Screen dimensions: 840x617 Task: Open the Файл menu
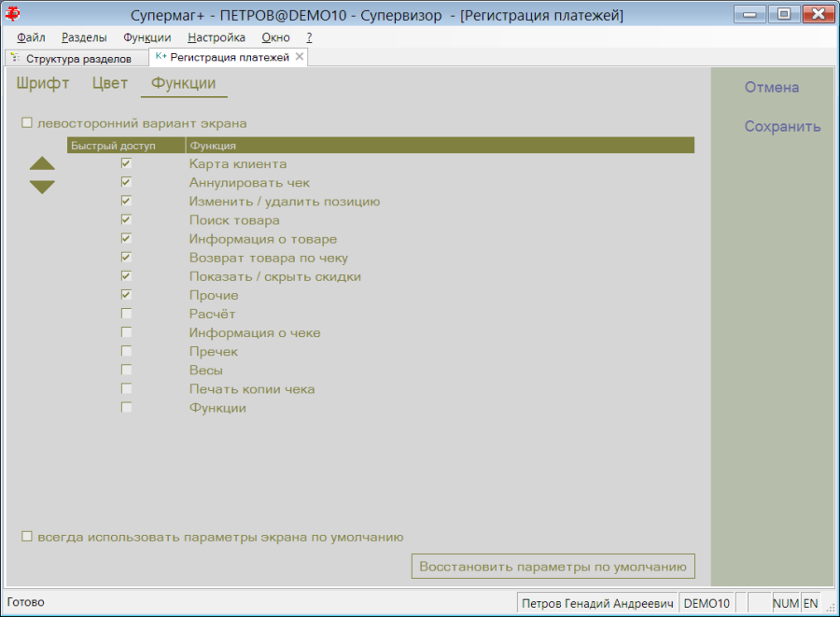tap(31, 37)
